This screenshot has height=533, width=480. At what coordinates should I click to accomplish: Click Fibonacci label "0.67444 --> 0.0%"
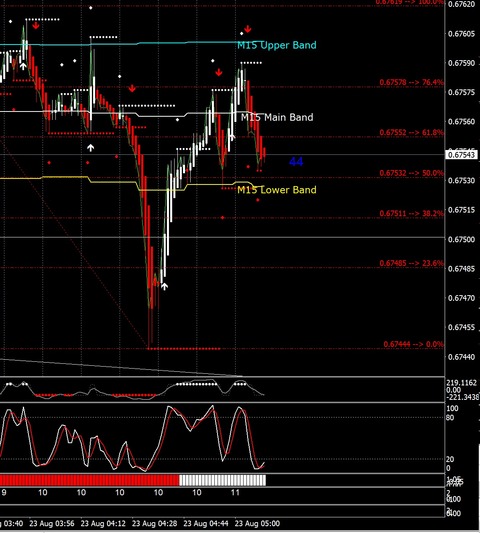[413, 344]
